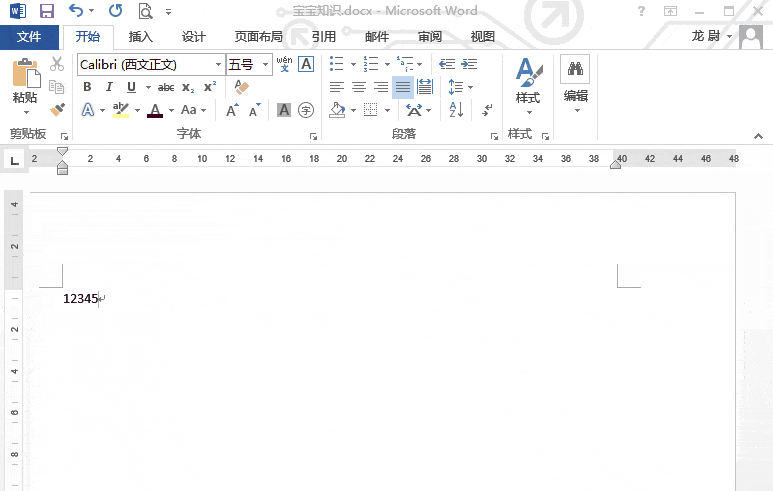The width and height of the screenshot is (773, 491).
Task: Switch to the 审阅 (Review) tab
Action: (430, 37)
